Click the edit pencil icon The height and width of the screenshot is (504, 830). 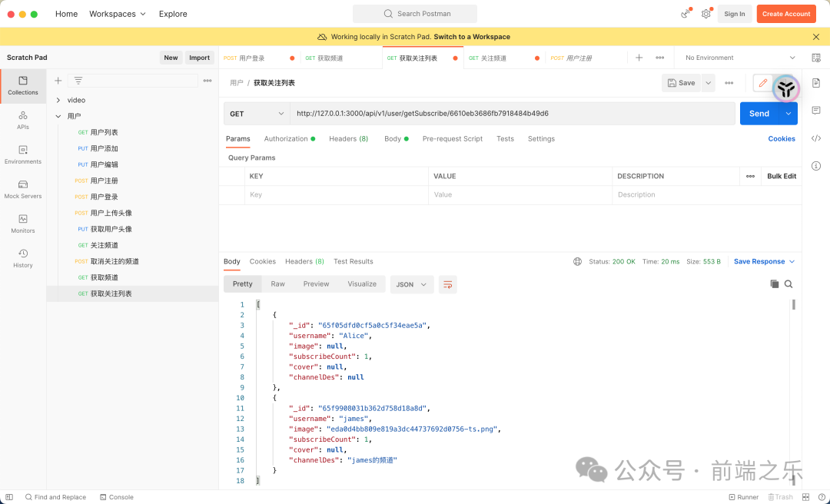(763, 83)
